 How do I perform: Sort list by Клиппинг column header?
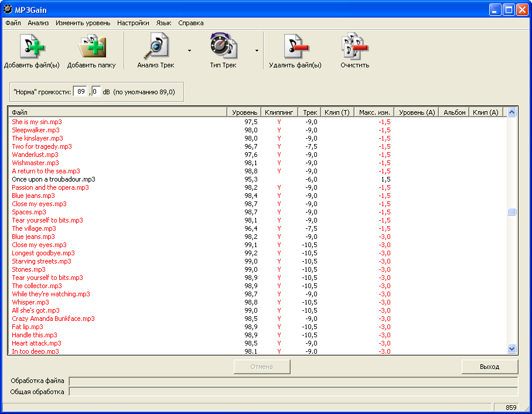coord(279,112)
